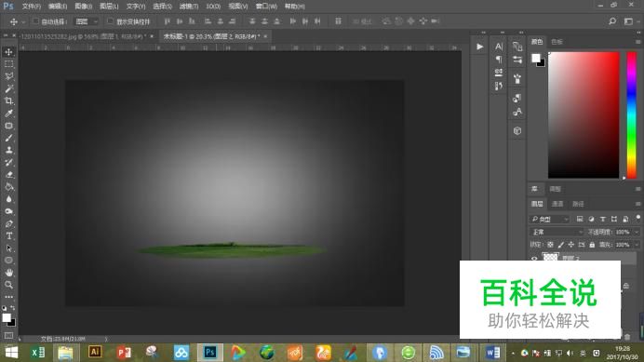The image size is (644, 362).
Task: Click the rainbow hue slider
Action: [x=631, y=115]
